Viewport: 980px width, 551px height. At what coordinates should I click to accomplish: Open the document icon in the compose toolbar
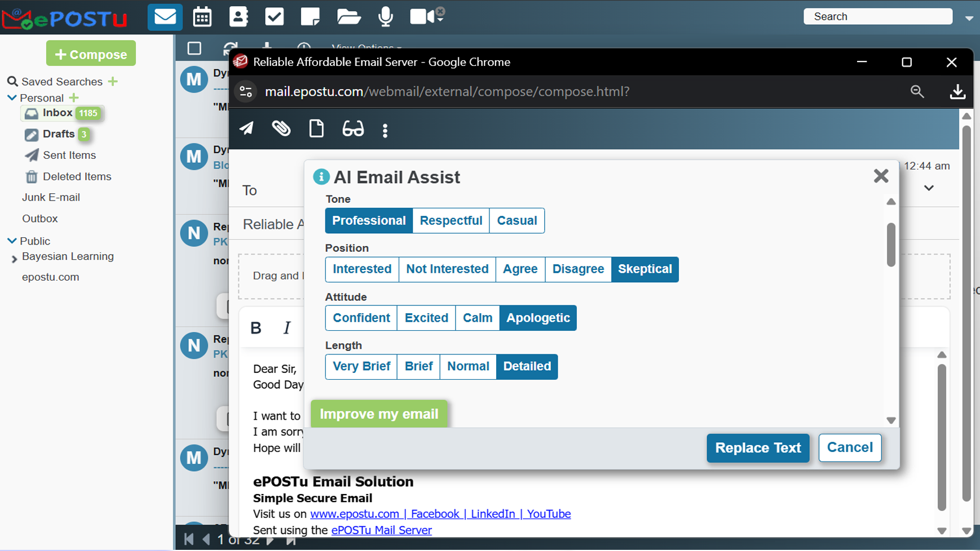pos(316,129)
